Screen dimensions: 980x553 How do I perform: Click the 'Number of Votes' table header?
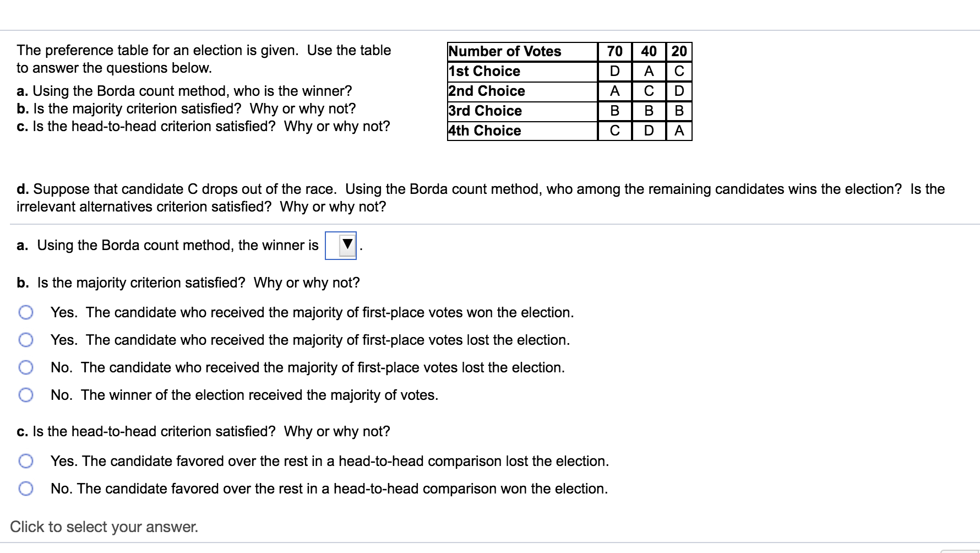coord(505,51)
